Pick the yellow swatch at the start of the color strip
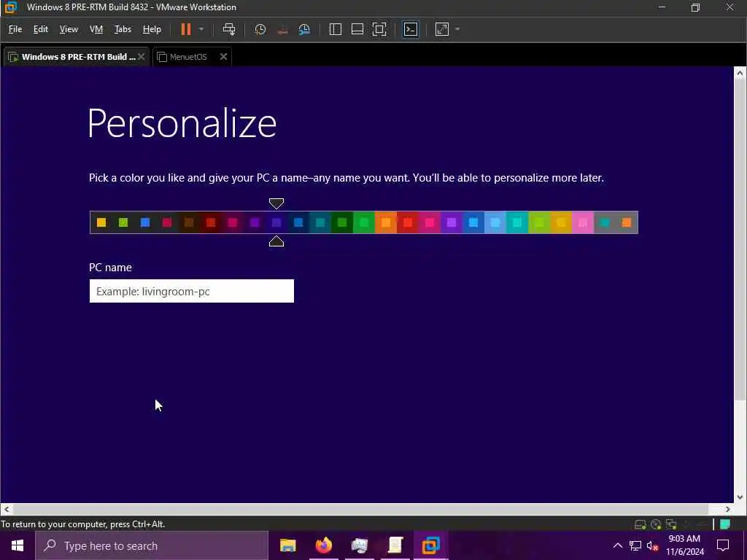The width and height of the screenshot is (747, 560). [101, 222]
